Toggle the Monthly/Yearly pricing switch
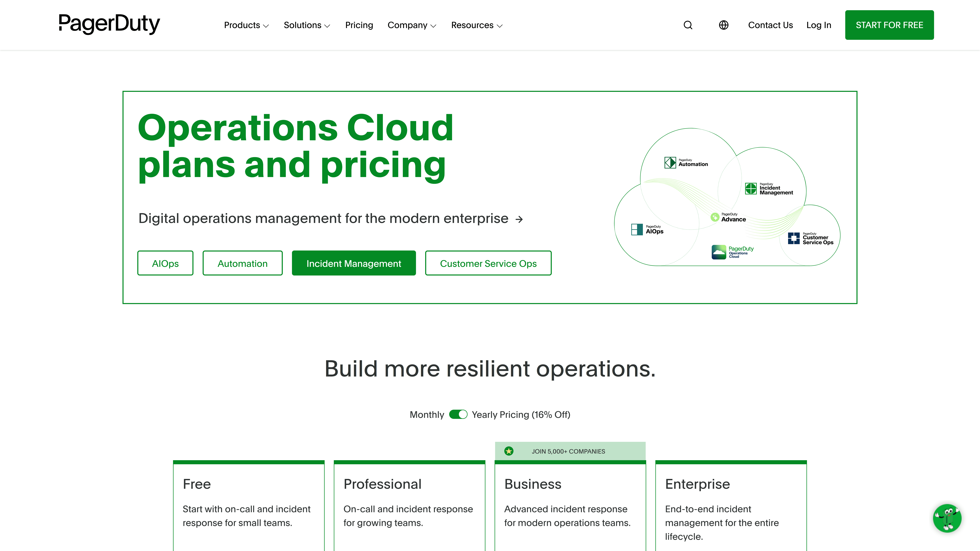 [x=458, y=415]
